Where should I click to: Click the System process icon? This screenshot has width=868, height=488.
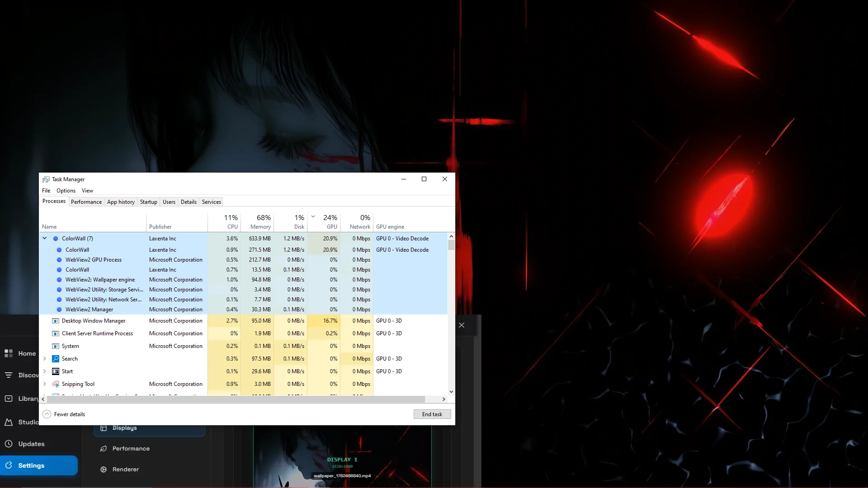(56, 346)
